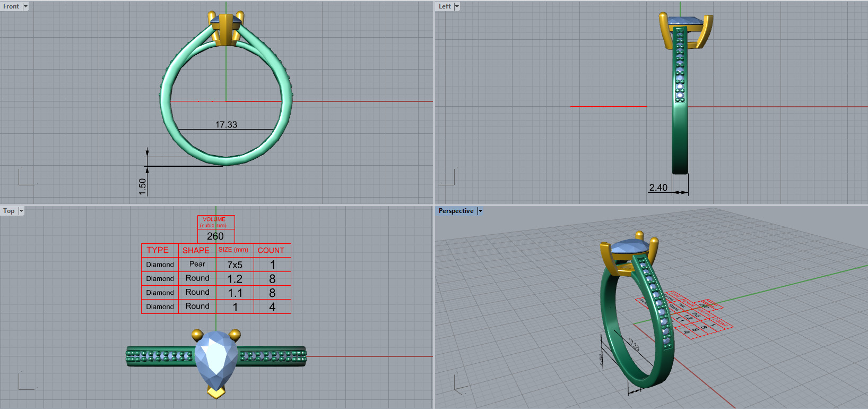
Task: Click the Left viewport title label
Action: (445, 6)
